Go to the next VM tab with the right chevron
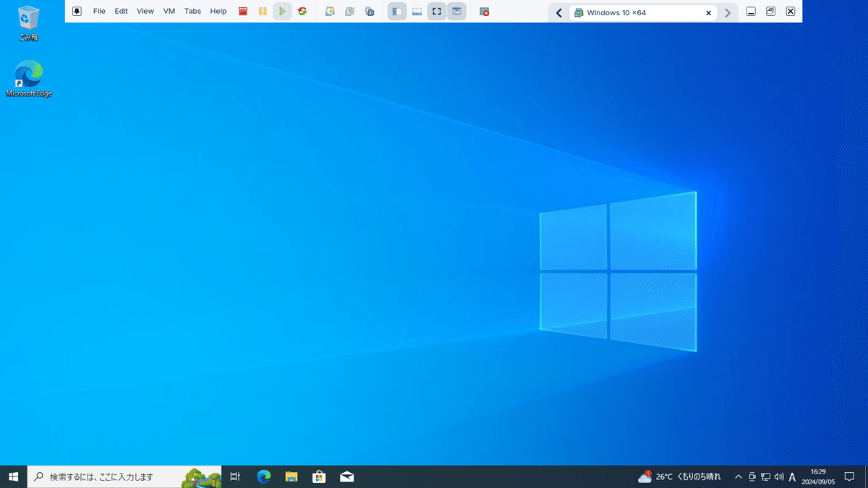Image resolution: width=868 pixels, height=488 pixels. [727, 12]
